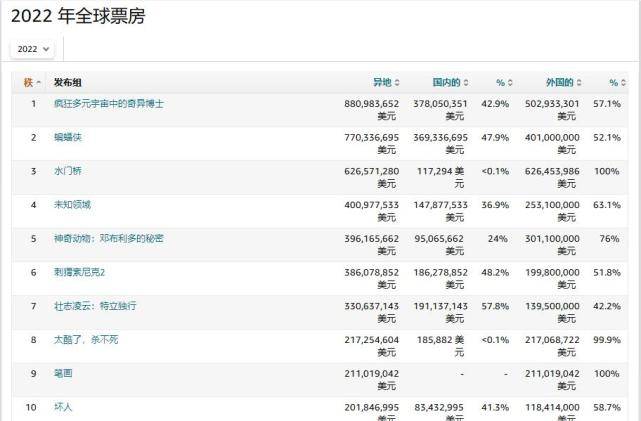Viewport: 641px width, 421px height.
Task: Sort by the foreign % column
Action: pos(617,82)
